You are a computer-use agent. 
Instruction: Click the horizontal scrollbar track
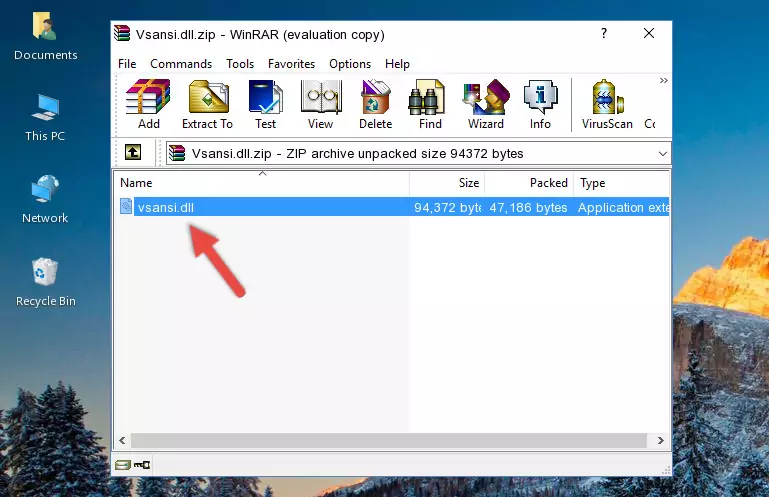388,441
